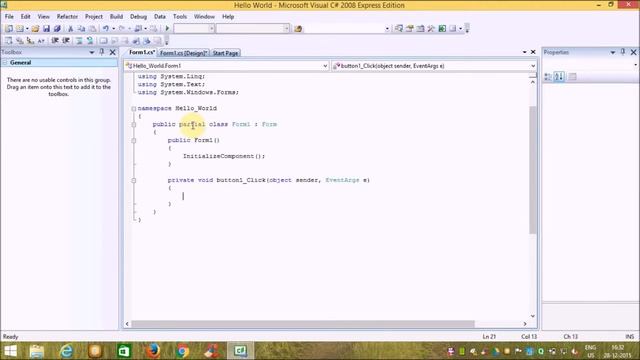Collapse the namespace Hello_World outline node

(133, 109)
